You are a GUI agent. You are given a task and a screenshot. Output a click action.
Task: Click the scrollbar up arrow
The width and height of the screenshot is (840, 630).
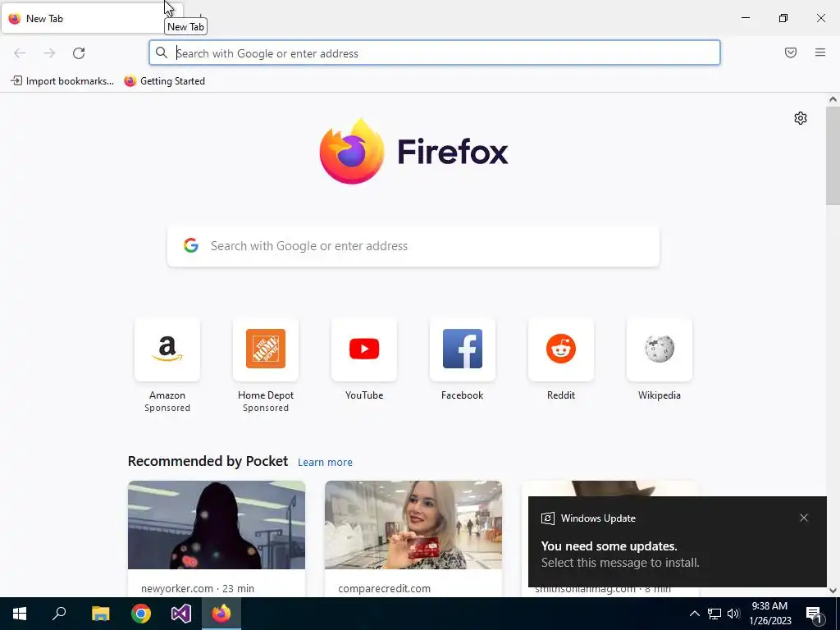tap(833, 99)
